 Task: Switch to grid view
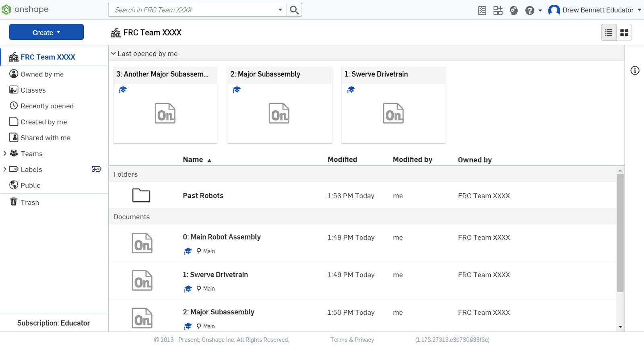pyautogui.click(x=624, y=33)
